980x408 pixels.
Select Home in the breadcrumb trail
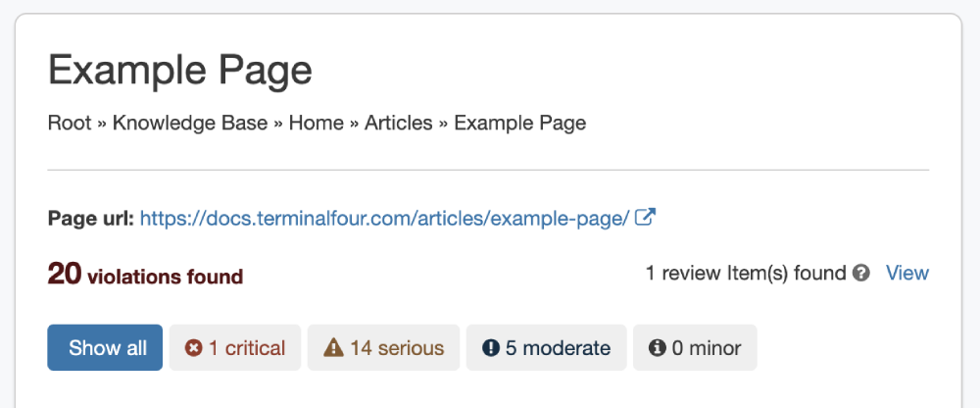pyautogui.click(x=316, y=123)
